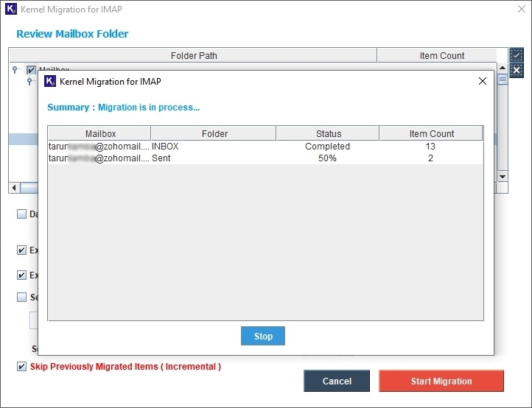Click the Stop button
532x408 pixels.
coord(263,336)
